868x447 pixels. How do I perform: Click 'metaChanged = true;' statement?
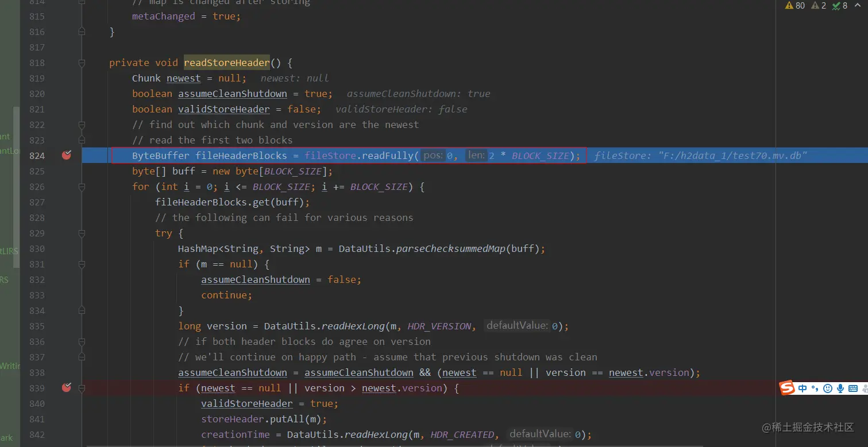click(x=187, y=16)
